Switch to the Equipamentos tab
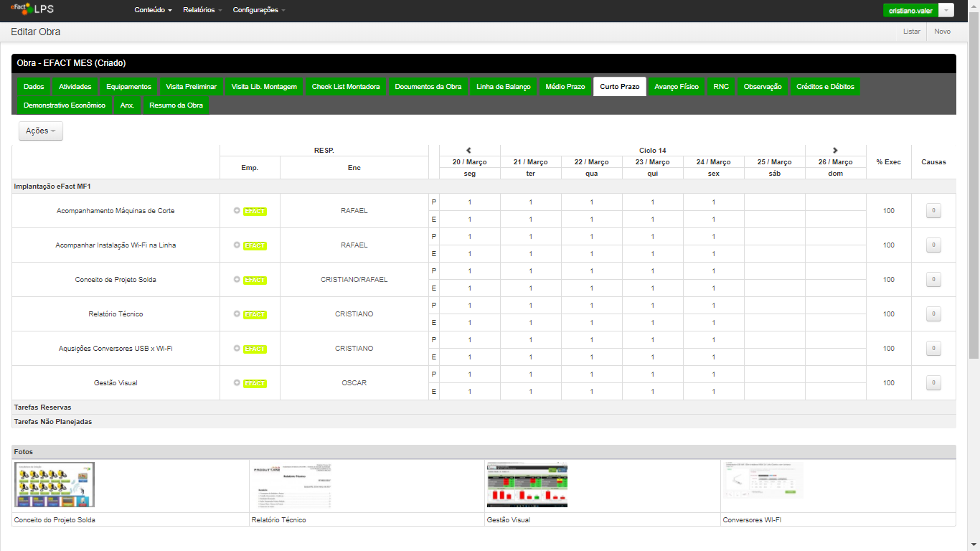 (128, 87)
